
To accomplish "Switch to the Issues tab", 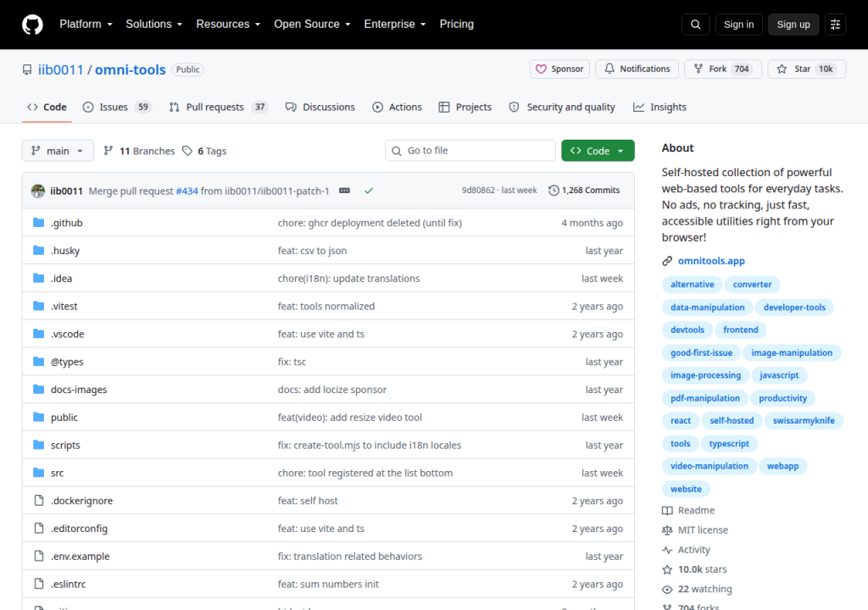I will [116, 108].
